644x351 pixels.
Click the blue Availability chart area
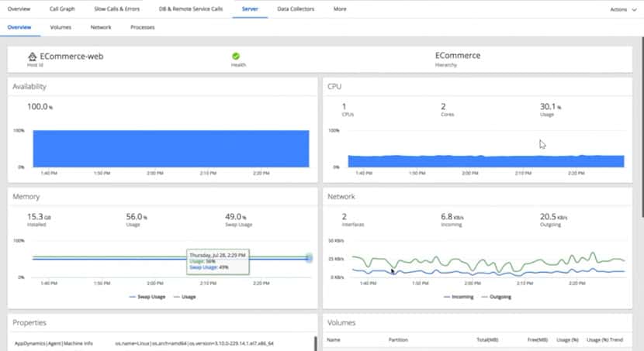(x=171, y=149)
